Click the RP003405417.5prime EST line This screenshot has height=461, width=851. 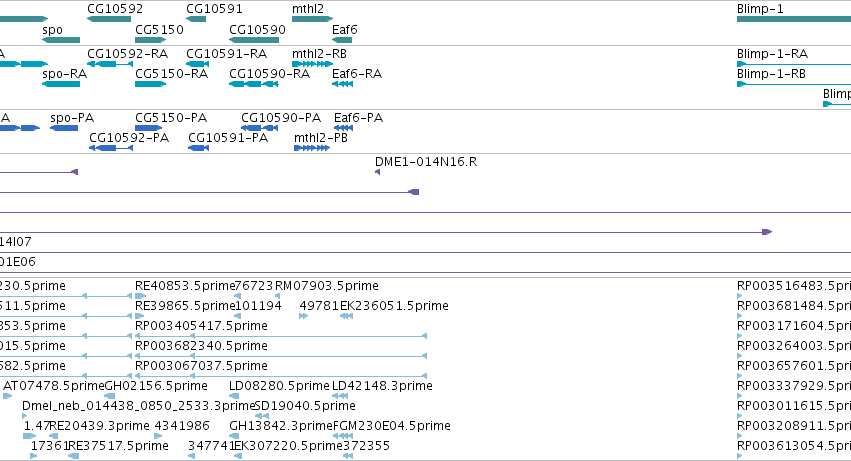(x=281, y=336)
